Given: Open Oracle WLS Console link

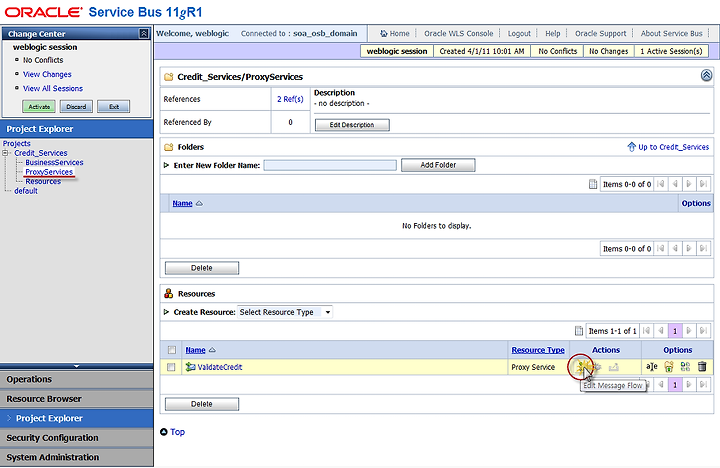Looking at the screenshot, I should pyautogui.click(x=458, y=34).
